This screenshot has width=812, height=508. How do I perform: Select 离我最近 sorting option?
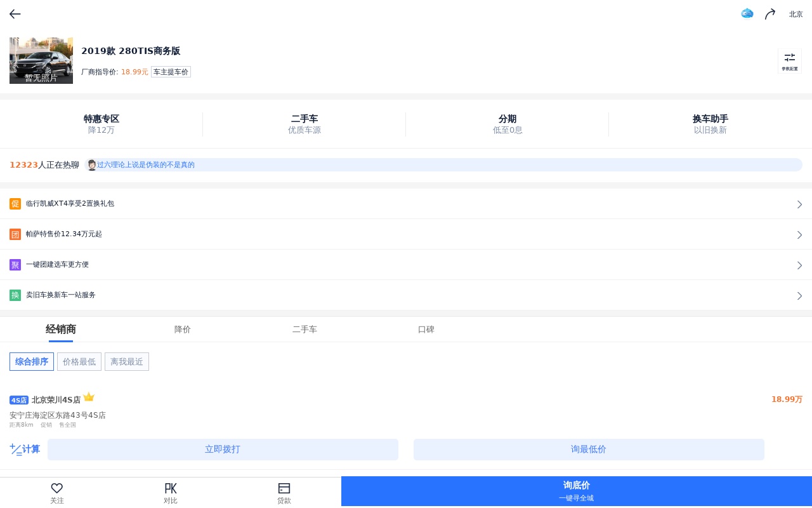[127, 361]
